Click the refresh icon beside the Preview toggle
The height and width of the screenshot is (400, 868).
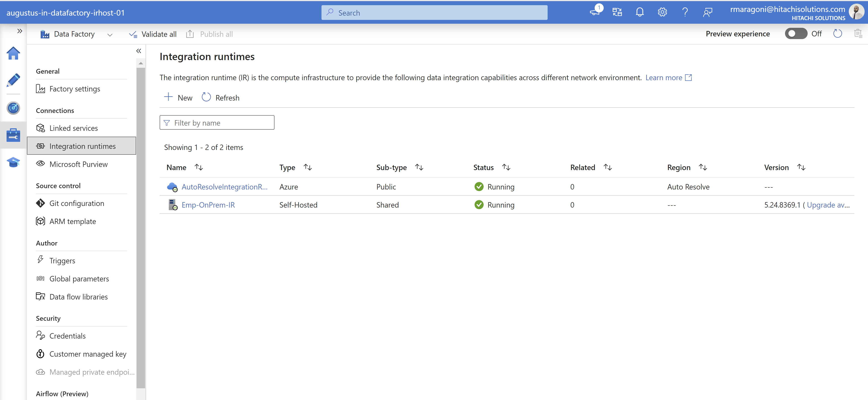click(837, 34)
